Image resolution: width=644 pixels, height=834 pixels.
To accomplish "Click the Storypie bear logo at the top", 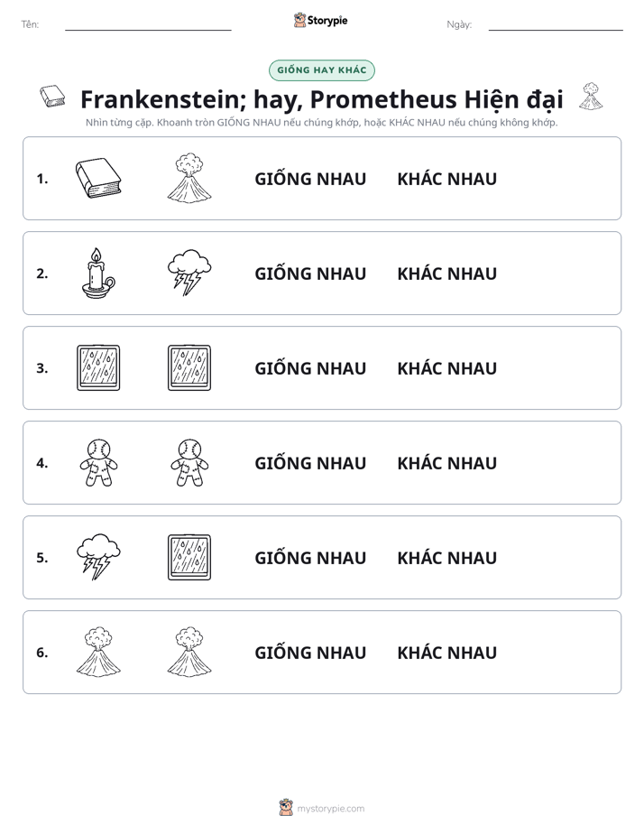I will click(x=299, y=20).
